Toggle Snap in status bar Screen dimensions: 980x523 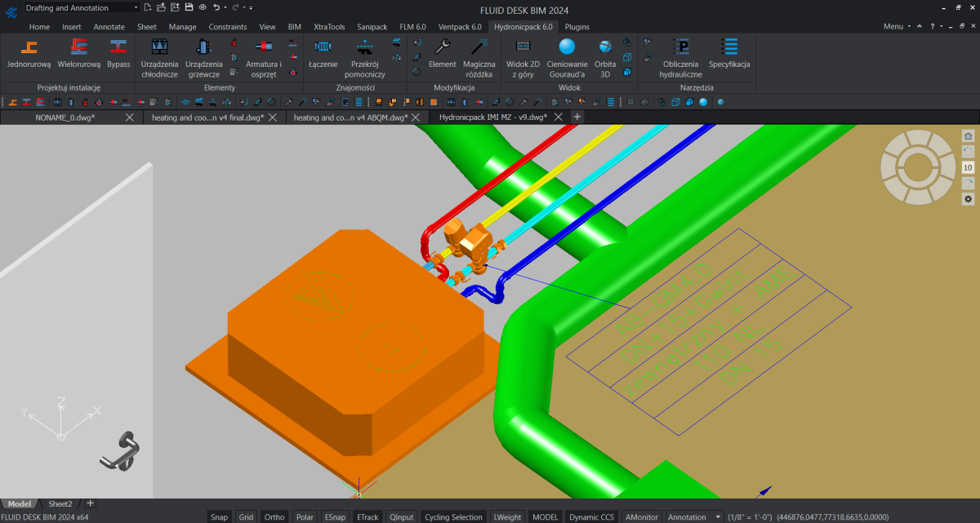(219, 516)
